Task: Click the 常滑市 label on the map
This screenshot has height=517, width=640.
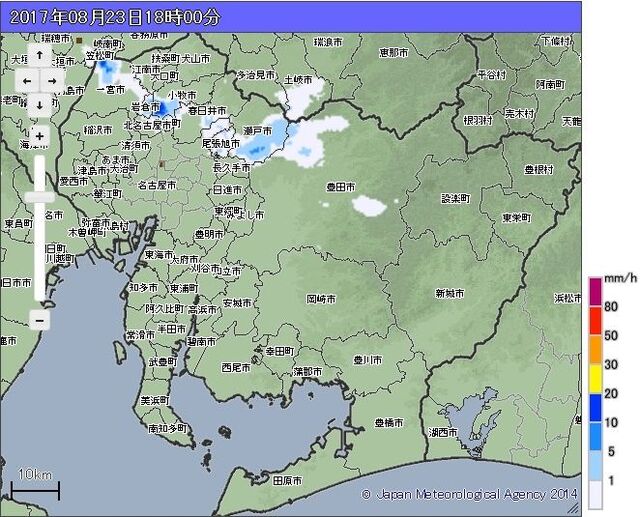Action: [x=140, y=335]
